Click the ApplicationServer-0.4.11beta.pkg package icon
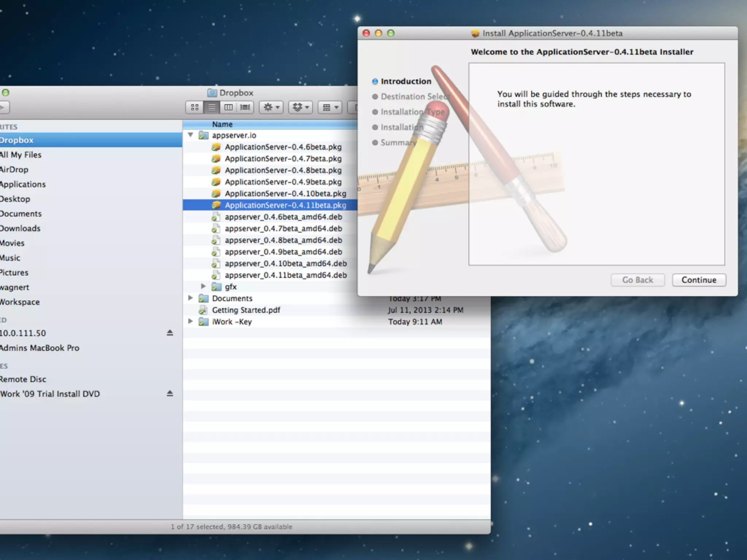Image resolution: width=747 pixels, height=560 pixels. 216,205
